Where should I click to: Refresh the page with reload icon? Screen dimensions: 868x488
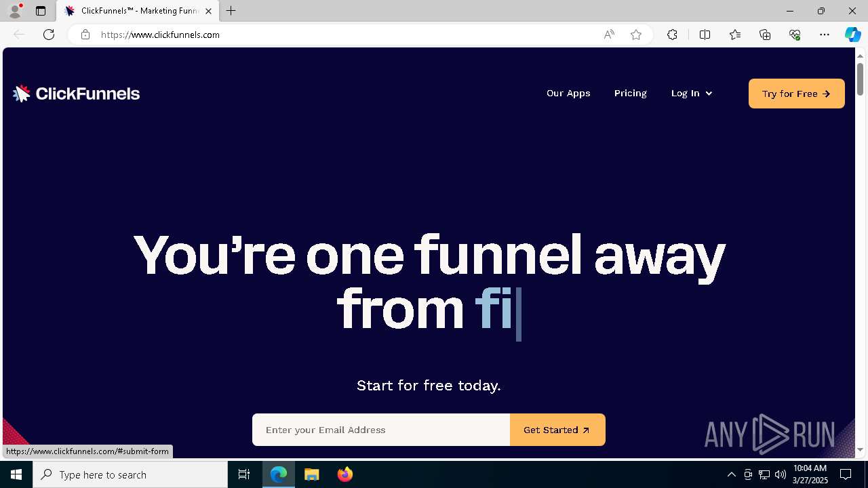click(49, 35)
